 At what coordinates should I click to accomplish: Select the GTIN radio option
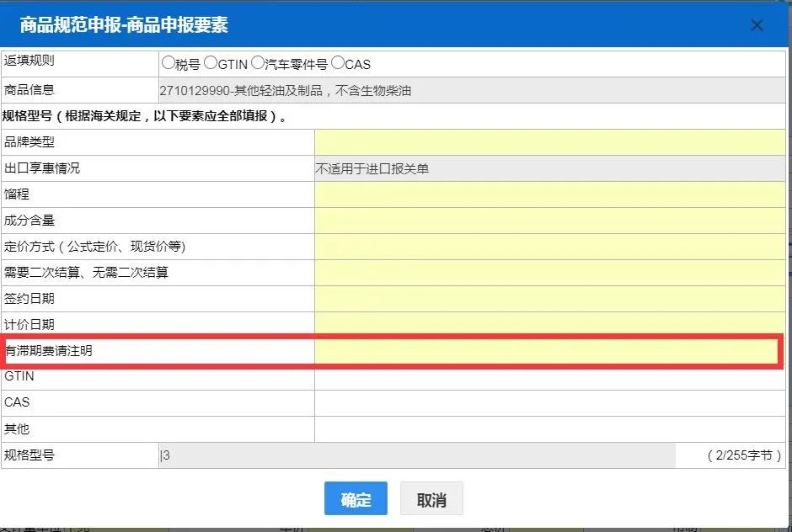[211, 64]
